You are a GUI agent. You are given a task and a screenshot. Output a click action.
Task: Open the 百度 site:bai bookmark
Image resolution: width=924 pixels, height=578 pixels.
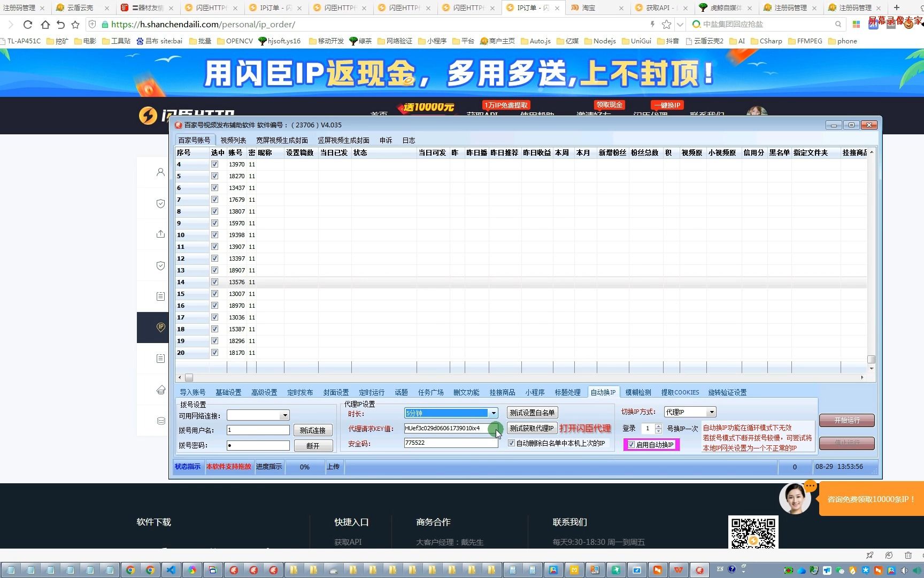tap(159, 41)
